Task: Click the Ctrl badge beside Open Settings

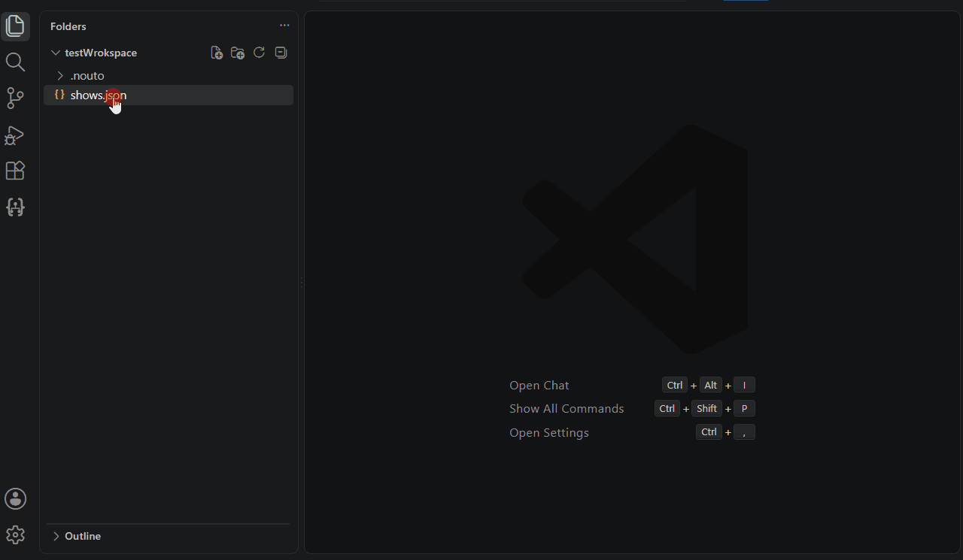Action: (x=709, y=431)
